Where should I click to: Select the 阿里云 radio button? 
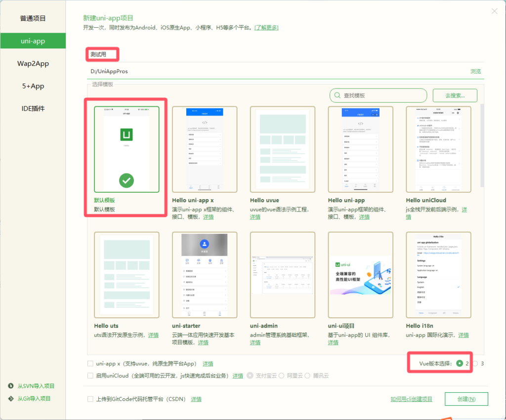tap(281, 376)
